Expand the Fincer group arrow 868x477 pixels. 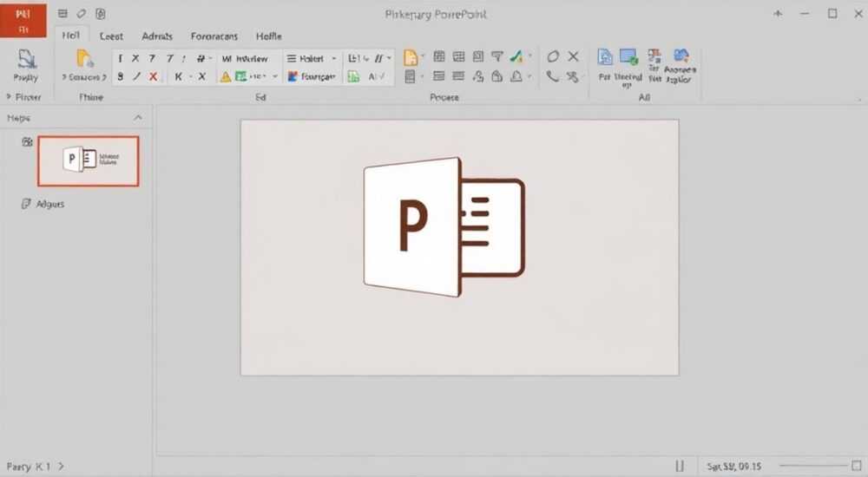(9, 97)
